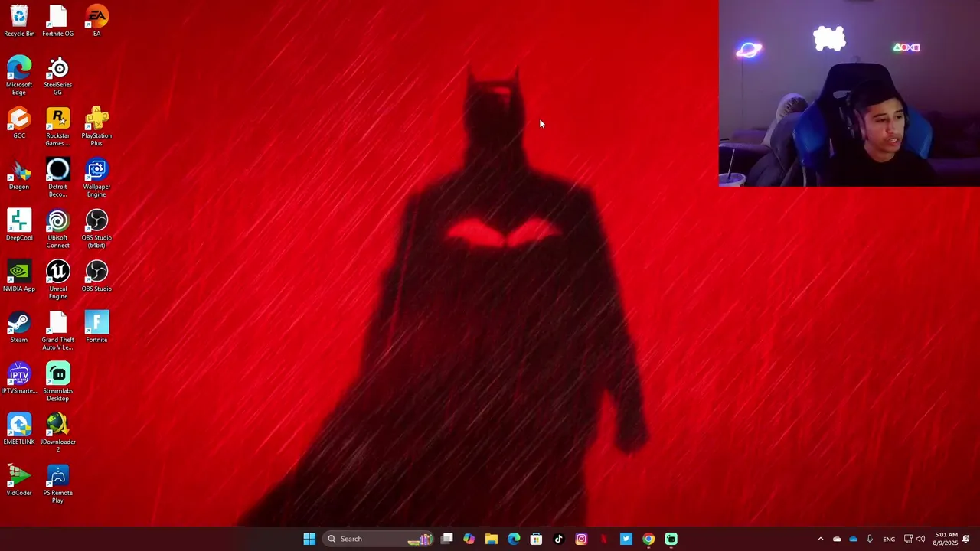Select the Rockstar Games Launcher shortcut
This screenshot has width=980, height=551.
[58, 126]
